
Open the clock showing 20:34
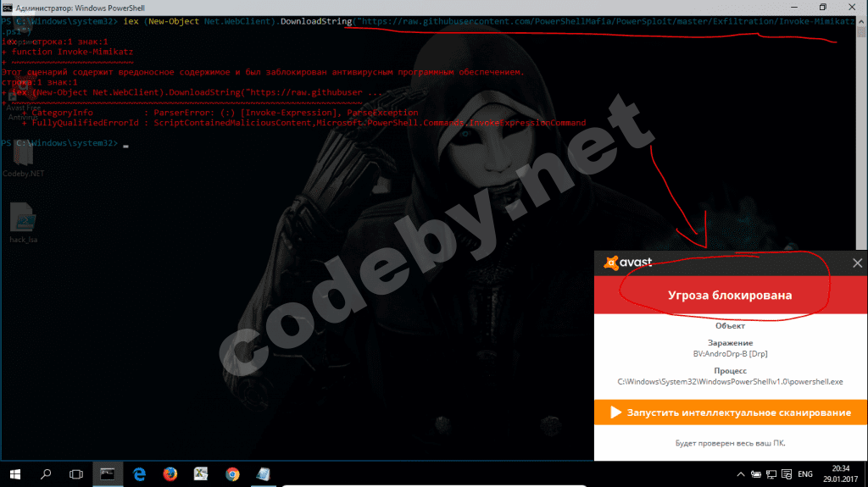(840, 474)
